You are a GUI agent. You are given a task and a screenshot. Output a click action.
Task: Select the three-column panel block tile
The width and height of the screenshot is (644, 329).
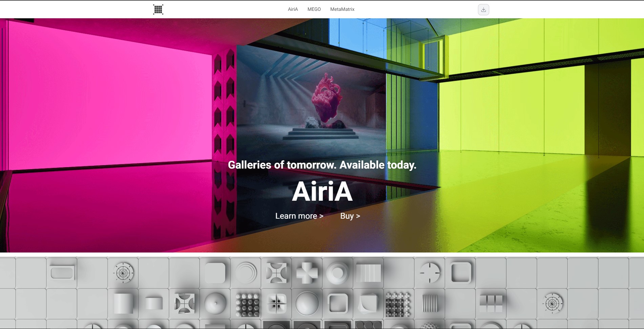(x=491, y=303)
